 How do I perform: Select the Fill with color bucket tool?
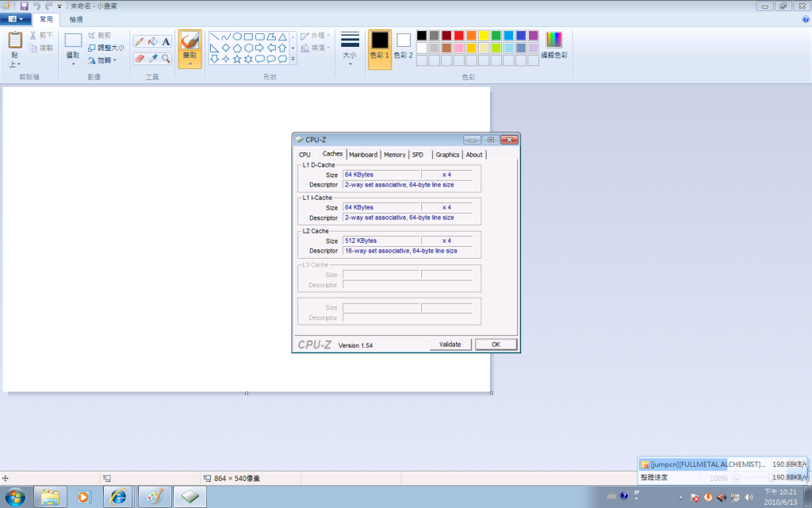point(153,41)
